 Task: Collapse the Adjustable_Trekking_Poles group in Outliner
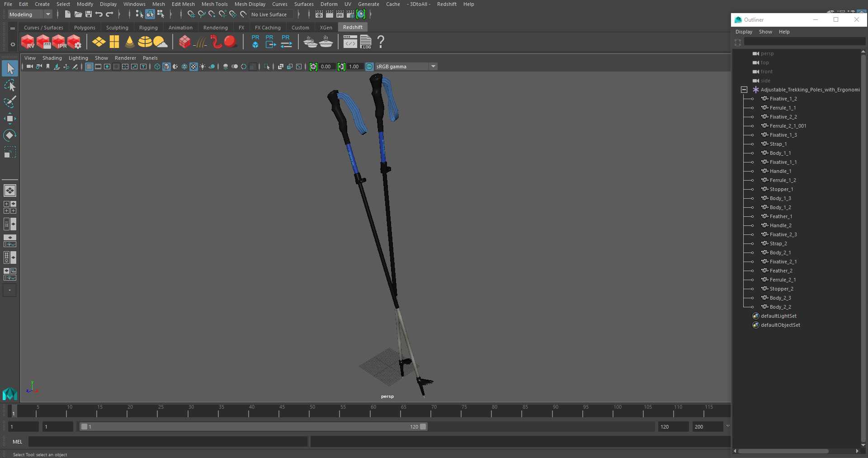coord(744,90)
